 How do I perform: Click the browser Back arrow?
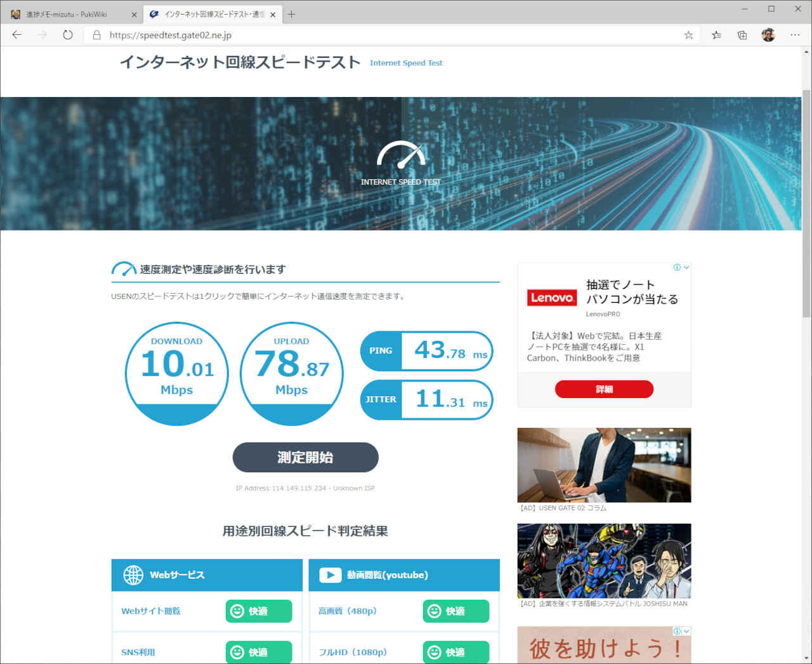17,35
